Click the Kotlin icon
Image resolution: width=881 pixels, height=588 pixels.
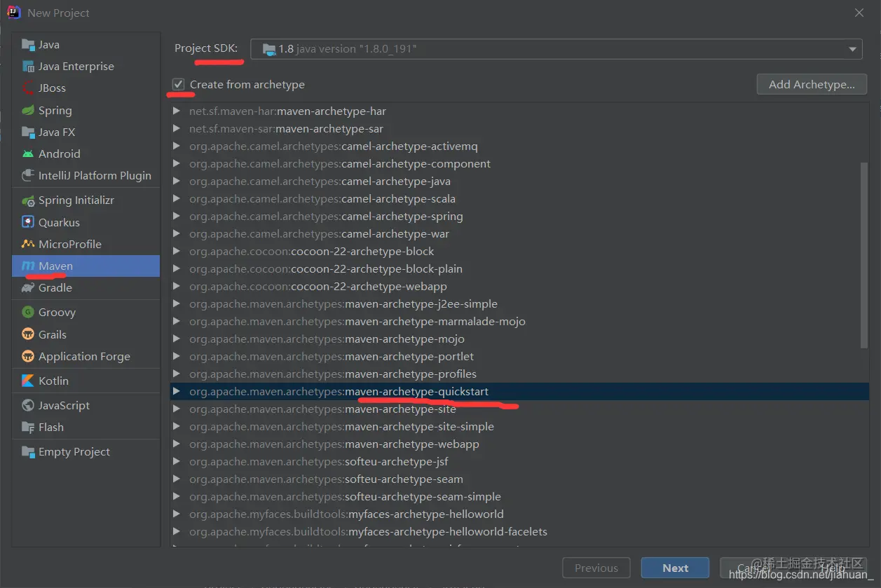coord(28,381)
